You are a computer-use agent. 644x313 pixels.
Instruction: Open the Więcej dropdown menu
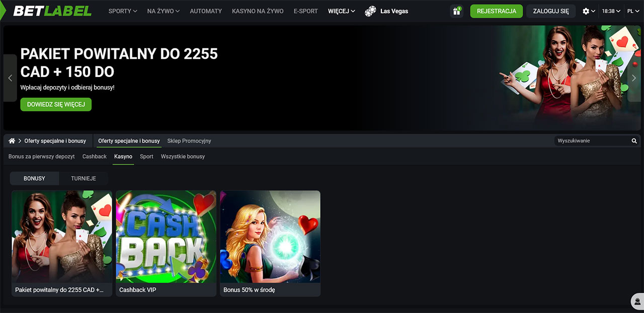(341, 11)
